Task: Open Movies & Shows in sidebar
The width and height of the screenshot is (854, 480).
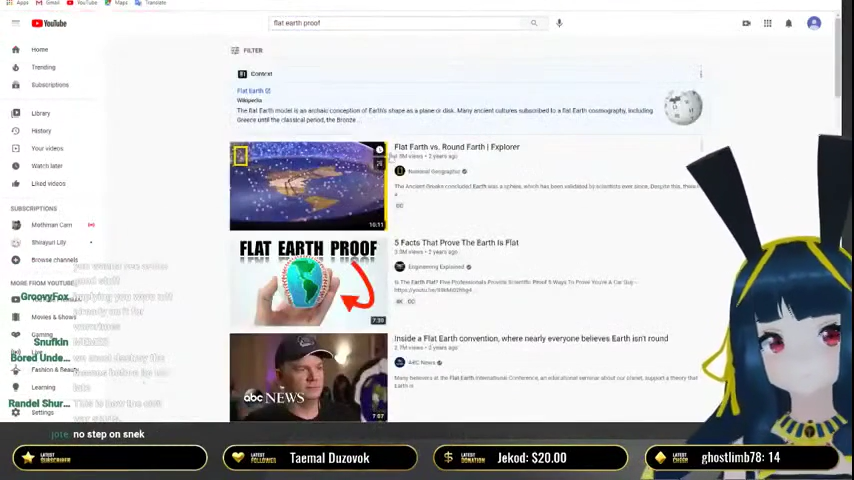Action: pos(53,317)
